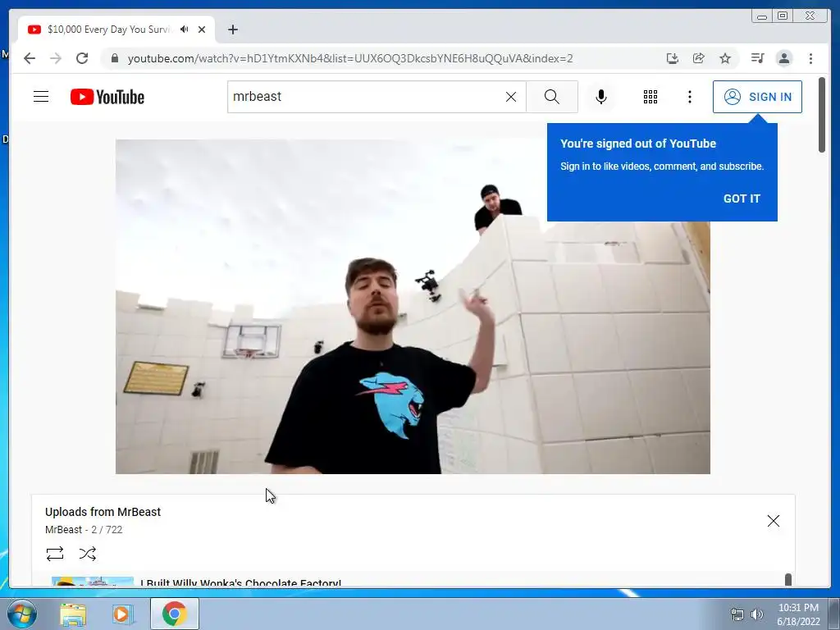View site information lock icon
Viewport: 840px width, 630px height.
point(114,58)
